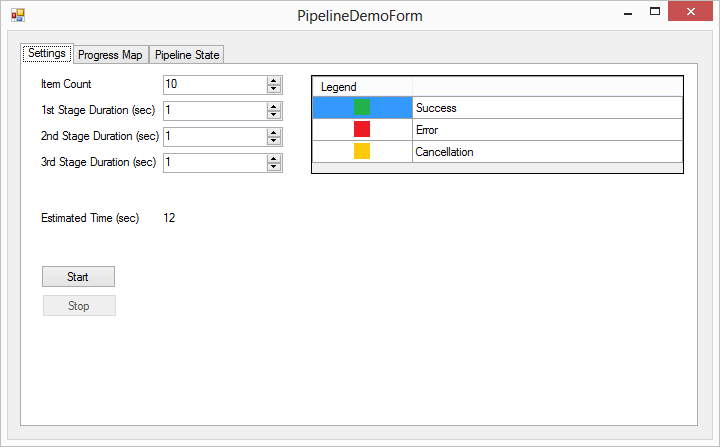The height and width of the screenshot is (447, 720).
Task: Raise 2nd Stage Duration using up arrow
Action: [274, 132]
